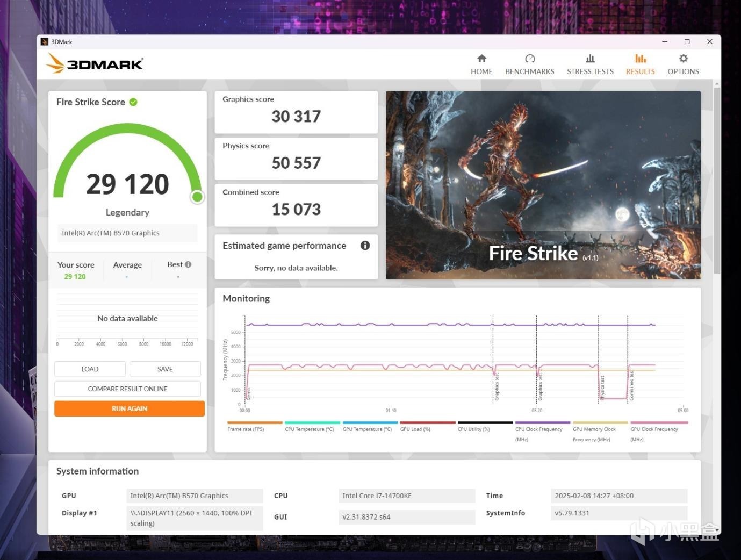Image resolution: width=741 pixels, height=560 pixels.
Task: Click the System information heading
Action: [x=97, y=471]
